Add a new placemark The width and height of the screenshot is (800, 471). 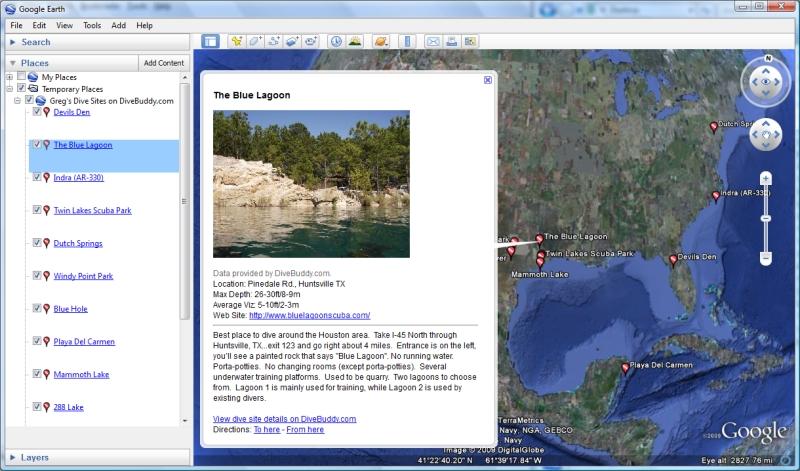click(x=236, y=41)
